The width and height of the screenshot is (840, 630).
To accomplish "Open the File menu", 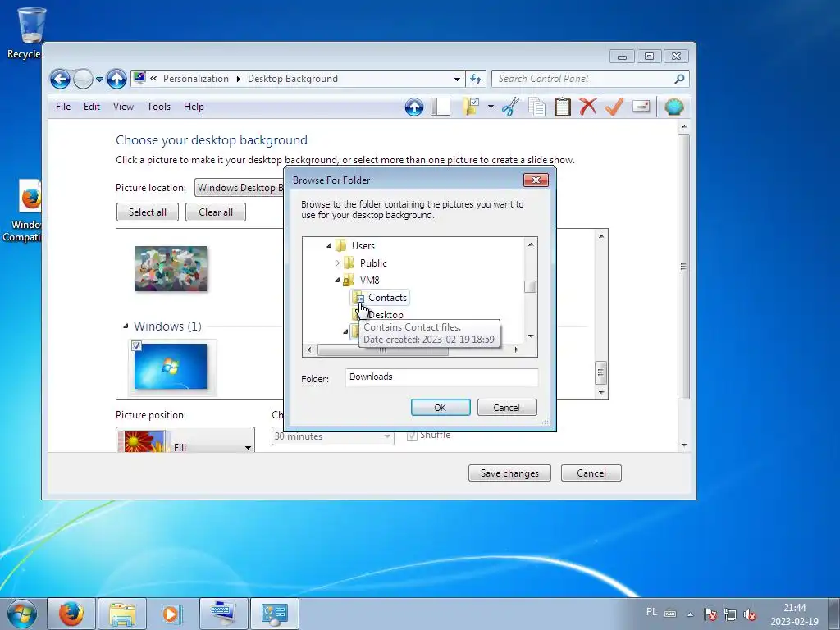I will pyautogui.click(x=63, y=107).
